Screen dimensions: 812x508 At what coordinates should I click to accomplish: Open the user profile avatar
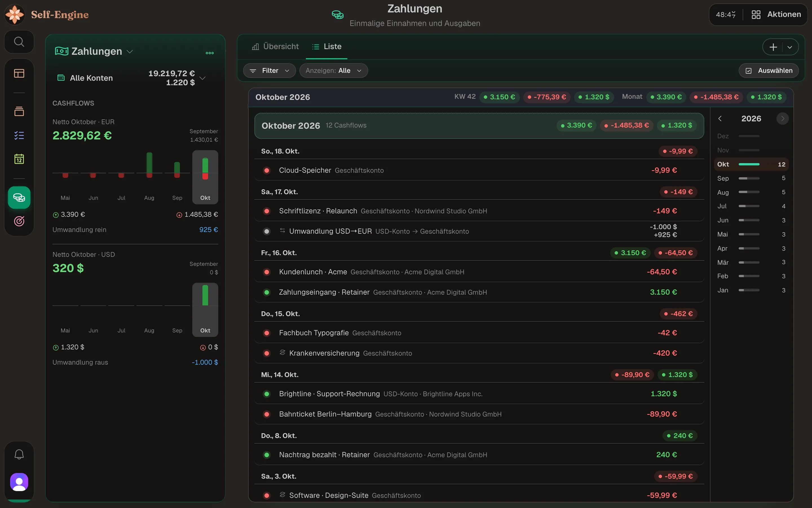click(x=19, y=482)
